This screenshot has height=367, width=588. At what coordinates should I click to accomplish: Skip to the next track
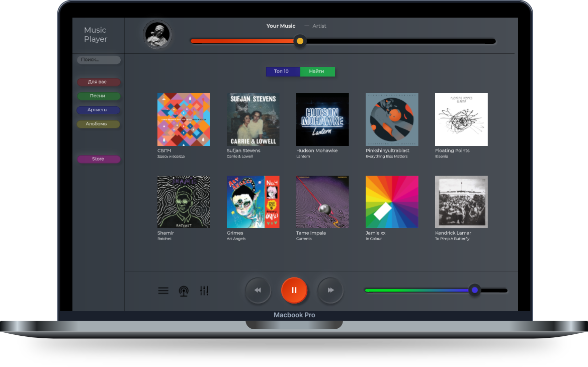pyautogui.click(x=330, y=290)
